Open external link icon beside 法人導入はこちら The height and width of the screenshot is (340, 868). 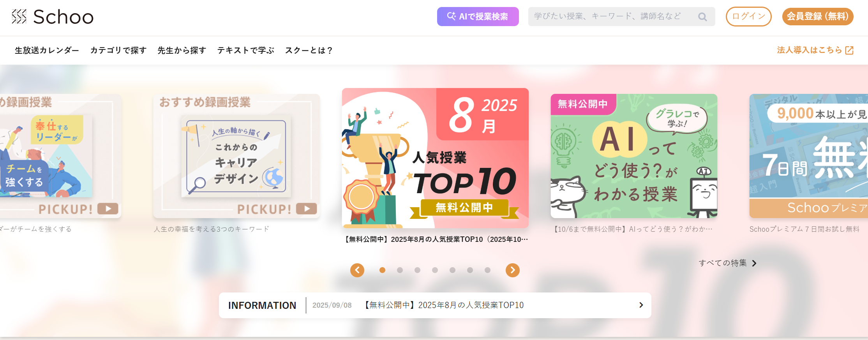(849, 50)
